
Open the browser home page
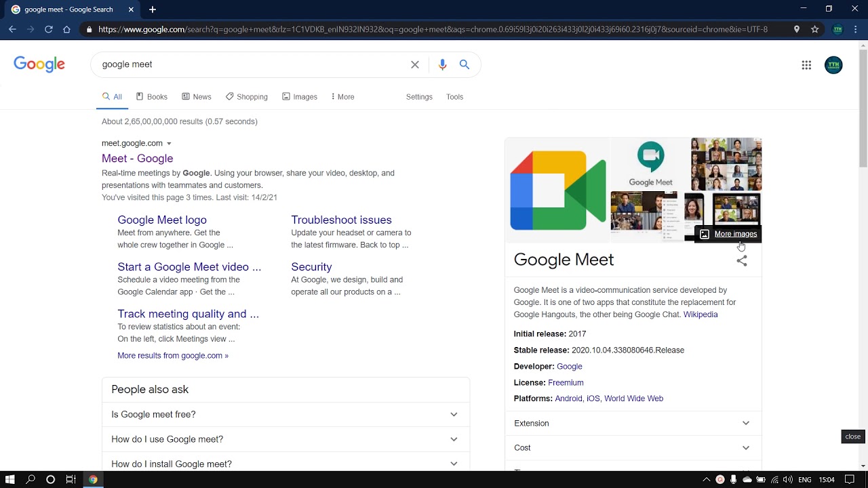[x=66, y=29]
